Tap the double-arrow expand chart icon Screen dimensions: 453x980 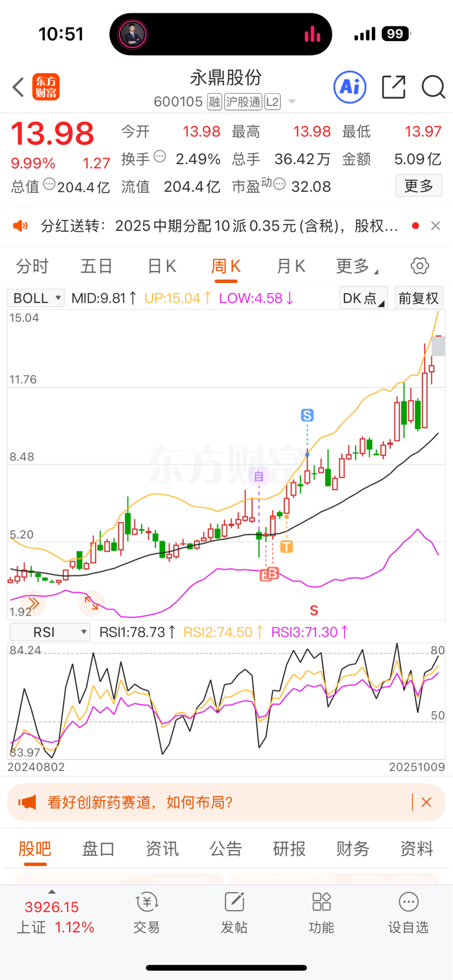pos(33,603)
